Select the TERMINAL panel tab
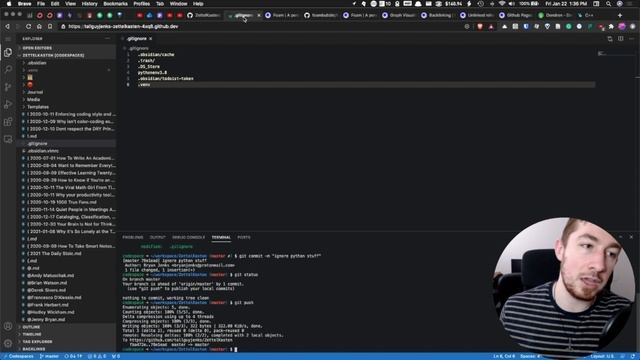Viewport: 640px width, 360px height. [221, 237]
